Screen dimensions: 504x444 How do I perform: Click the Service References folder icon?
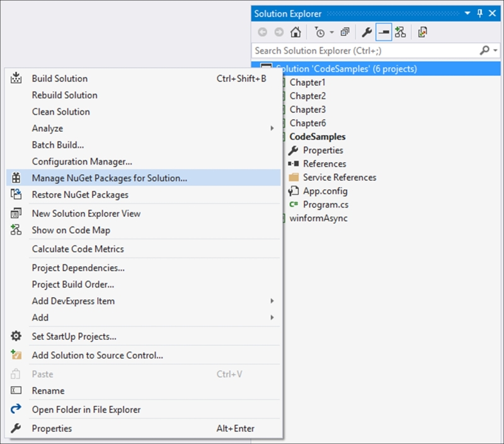point(294,177)
